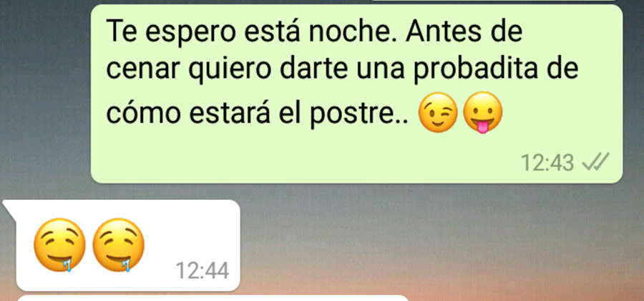Tap the 12:44 message timestamp

tap(202, 271)
